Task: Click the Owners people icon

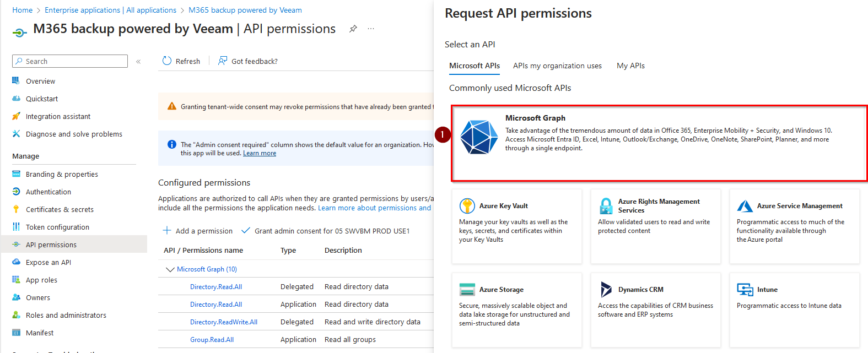Action: [x=16, y=297]
